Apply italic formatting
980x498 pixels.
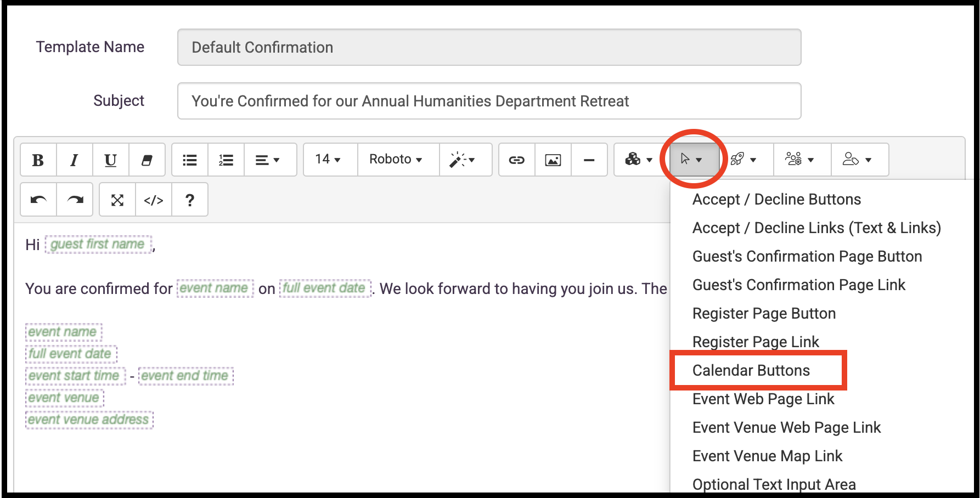tap(74, 160)
